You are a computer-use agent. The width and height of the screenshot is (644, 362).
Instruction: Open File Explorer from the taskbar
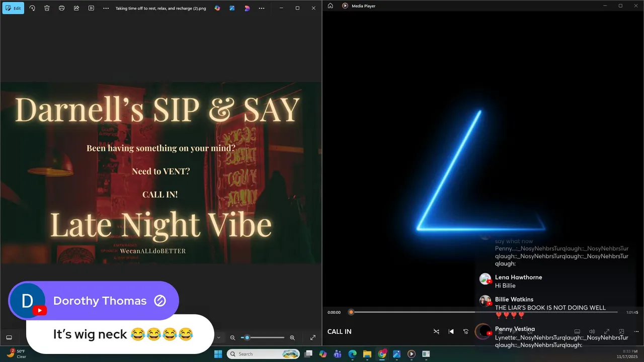coord(367,354)
